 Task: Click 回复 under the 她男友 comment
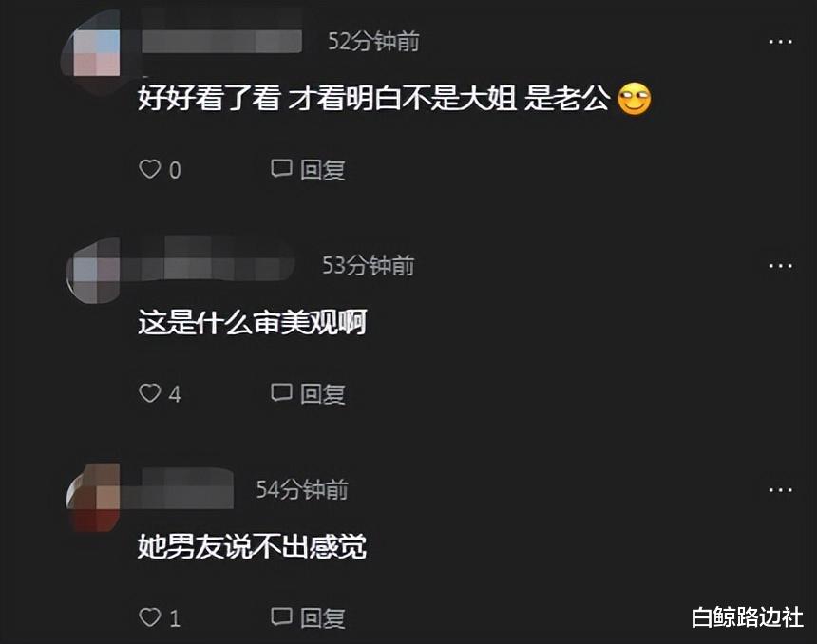click(323, 618)
